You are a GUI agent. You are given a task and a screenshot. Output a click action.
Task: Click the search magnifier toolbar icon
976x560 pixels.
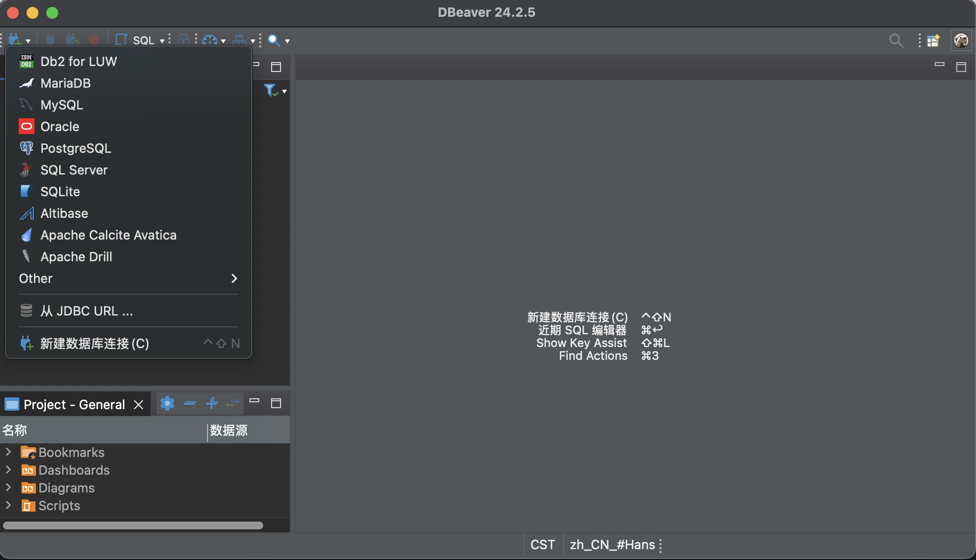(x=274, y=40)
